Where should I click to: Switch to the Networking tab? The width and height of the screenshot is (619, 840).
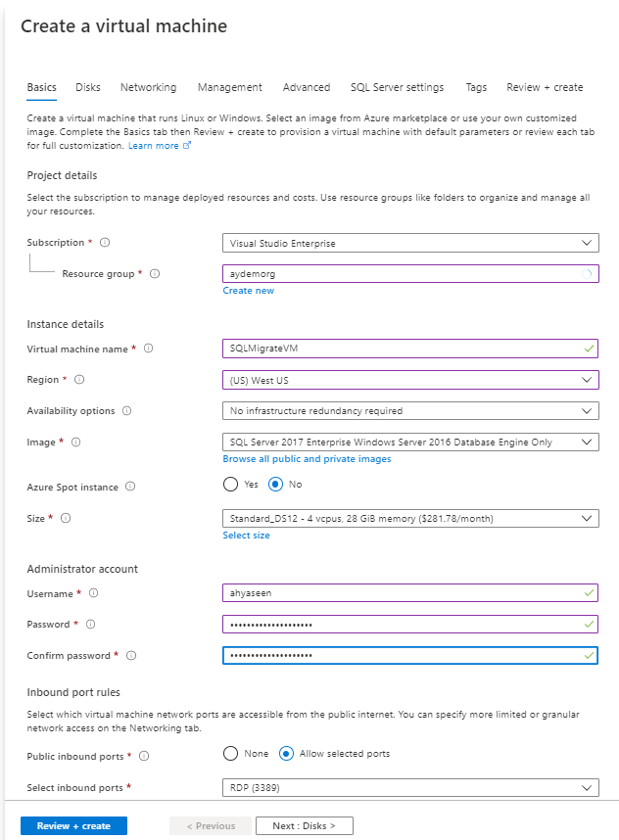coord(148,87)
